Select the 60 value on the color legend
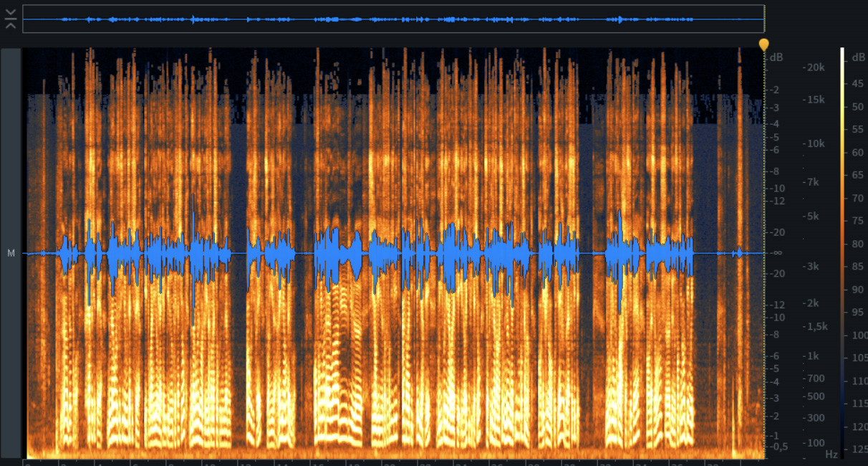The height and width of the screenshot is (466, 868). [x=858, y=153]
